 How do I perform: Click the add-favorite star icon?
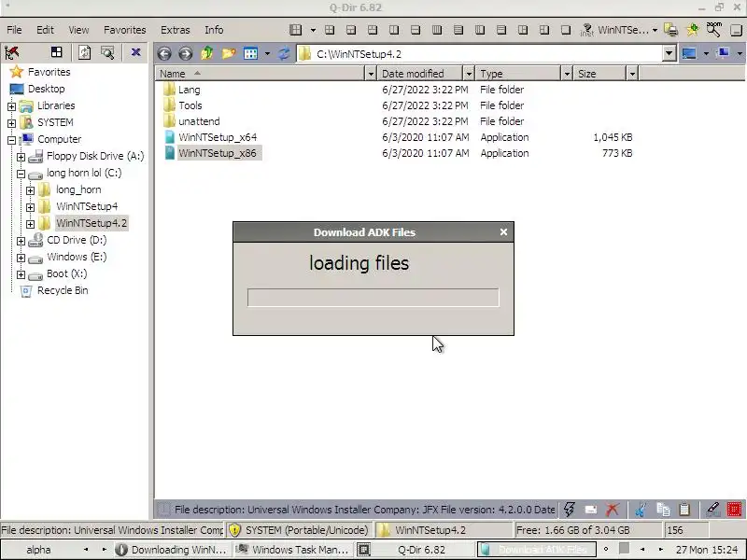click(x=692, y=30)
